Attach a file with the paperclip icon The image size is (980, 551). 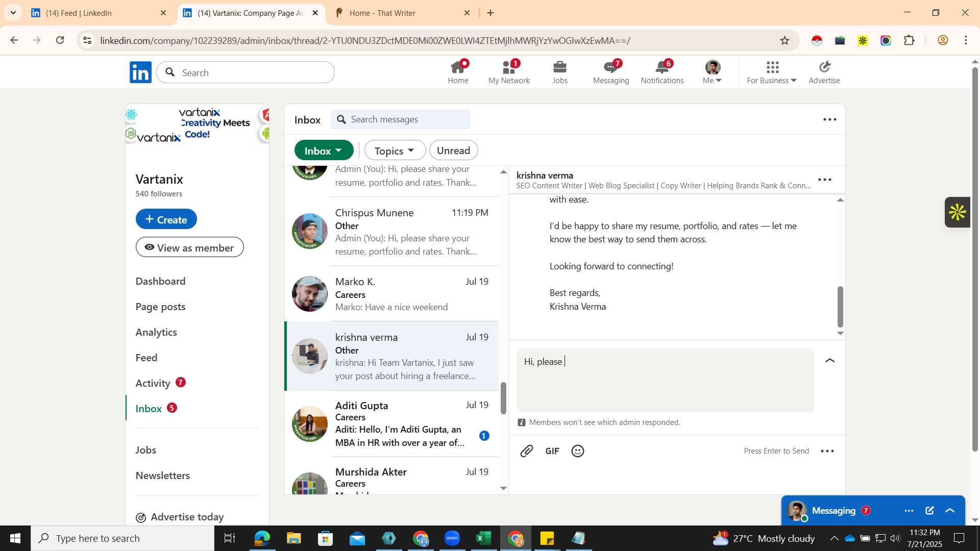coord(527,451)
